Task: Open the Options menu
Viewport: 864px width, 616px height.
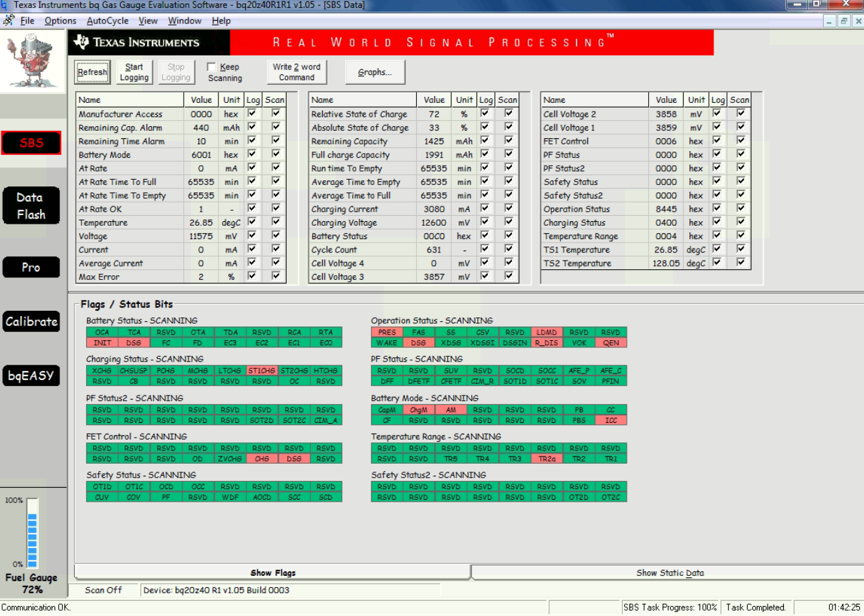Action: coord(60,21)
